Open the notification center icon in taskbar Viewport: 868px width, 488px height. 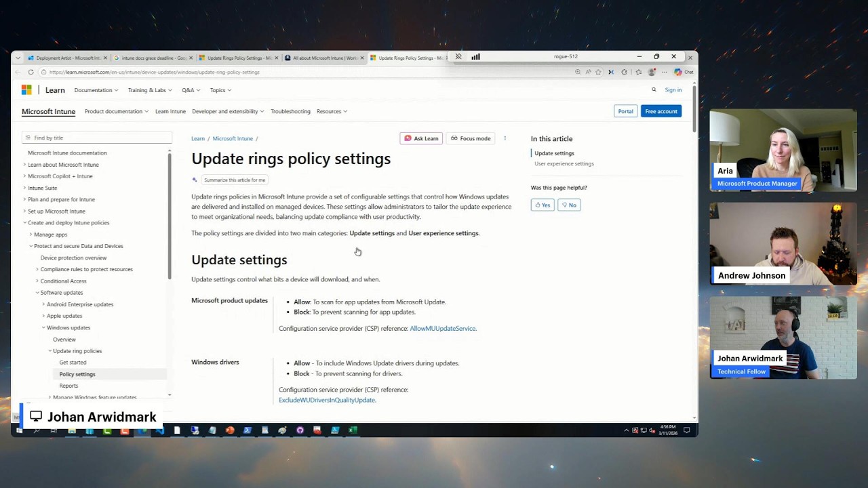[687, 430]
